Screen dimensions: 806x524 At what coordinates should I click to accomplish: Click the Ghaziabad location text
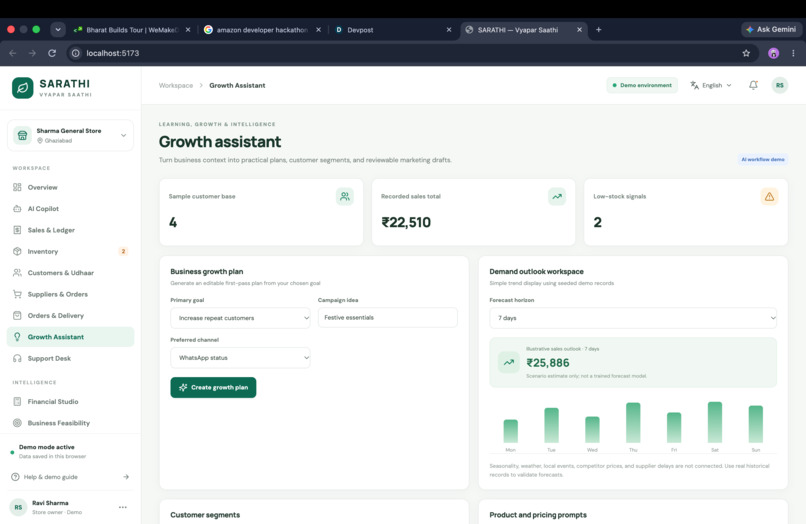point(58,140)
